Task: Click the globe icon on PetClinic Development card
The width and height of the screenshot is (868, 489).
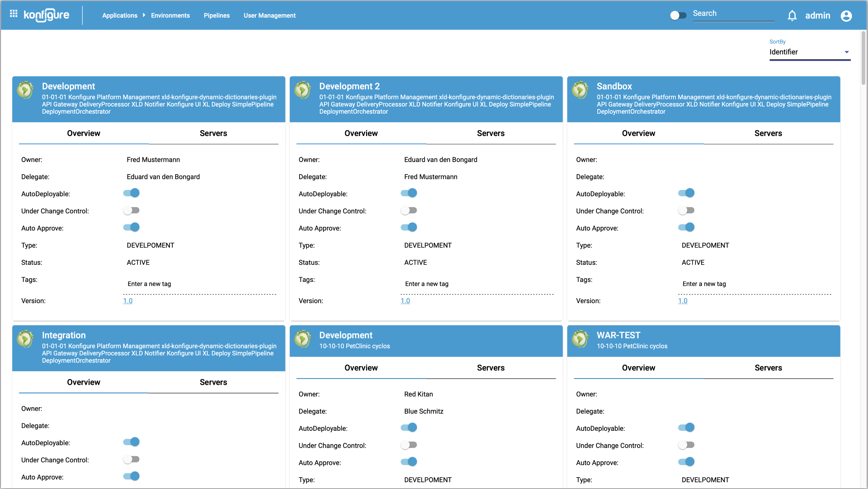Action: click(x=303, y=339)
